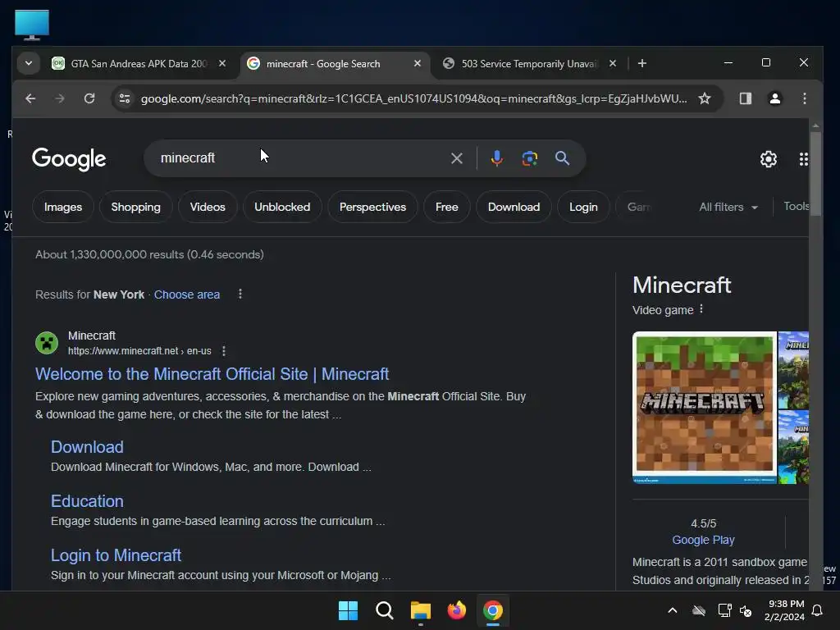Open the Tools option
The image size is (840, 630).
pyautogui.click(x=796, y=206)
